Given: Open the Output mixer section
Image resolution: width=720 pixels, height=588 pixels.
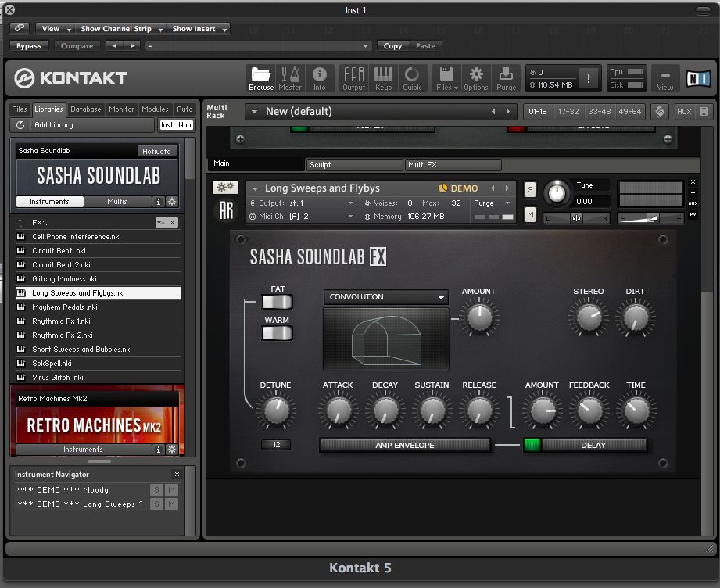Looking at the screenshot, I should [x=353, y=78].
